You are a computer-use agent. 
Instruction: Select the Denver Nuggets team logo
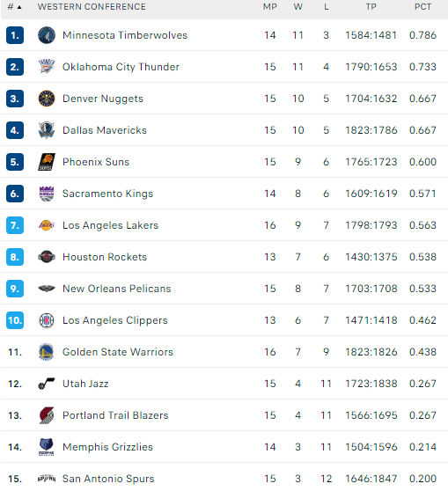(x=47, y=99)
